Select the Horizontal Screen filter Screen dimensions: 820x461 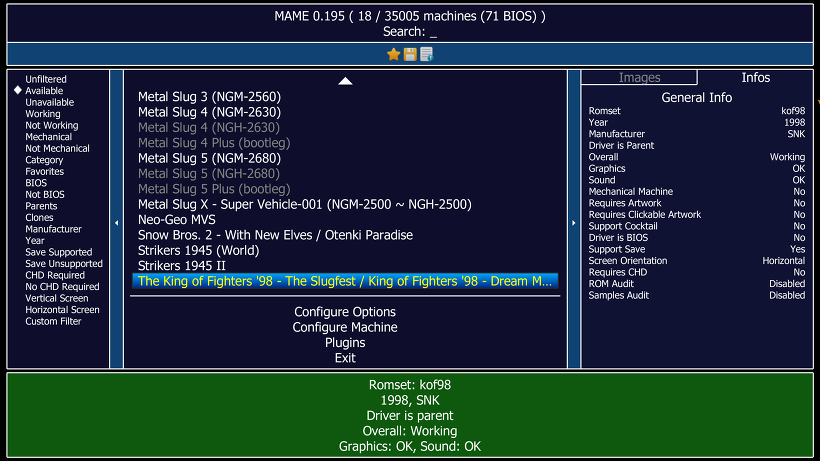point(62,309)
